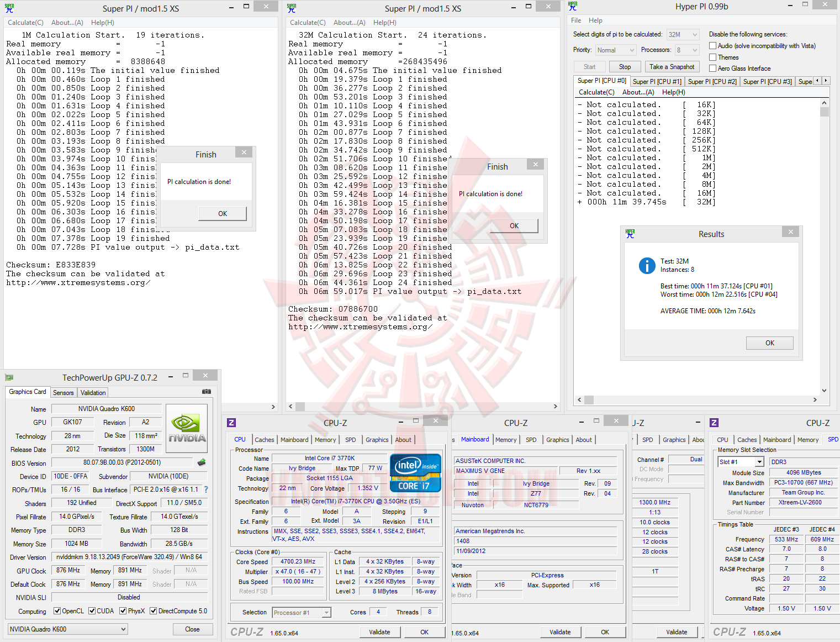Click the scroll-left arrow in the 32M Super PI window
This screenshot has width=840, height=642.
(292, 407)
